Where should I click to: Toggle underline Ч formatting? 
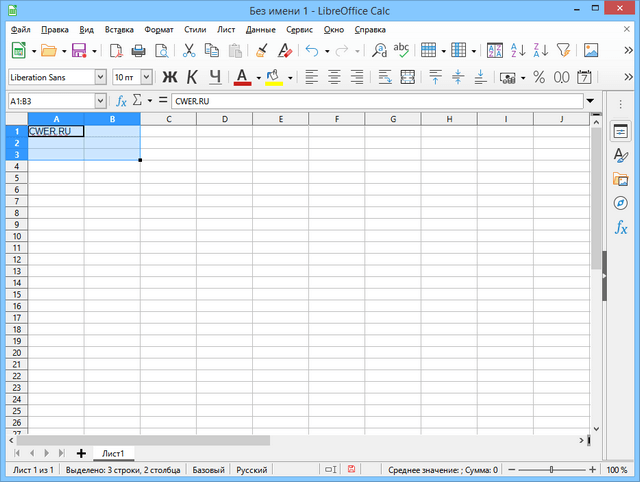(214, 76)
